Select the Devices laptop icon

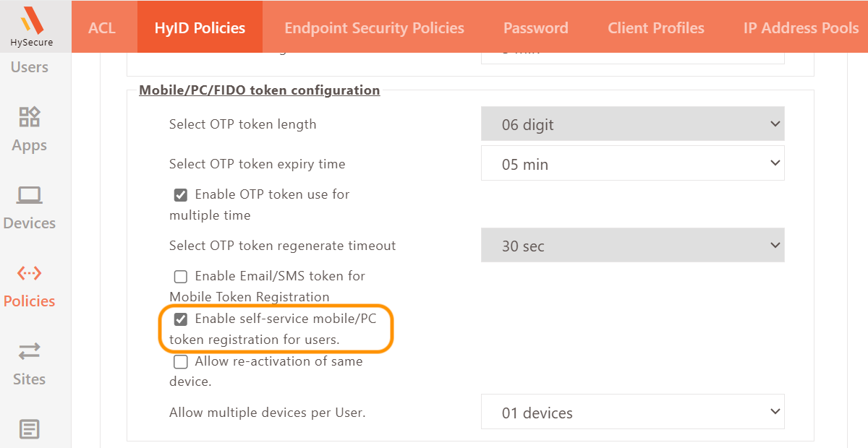(x=30, y=195)
